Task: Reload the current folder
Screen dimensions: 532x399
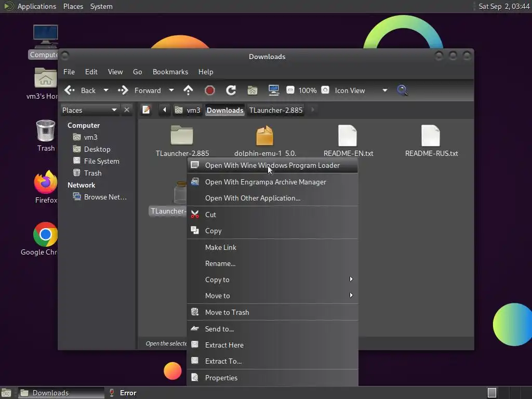Action: (x=231, y=90)
